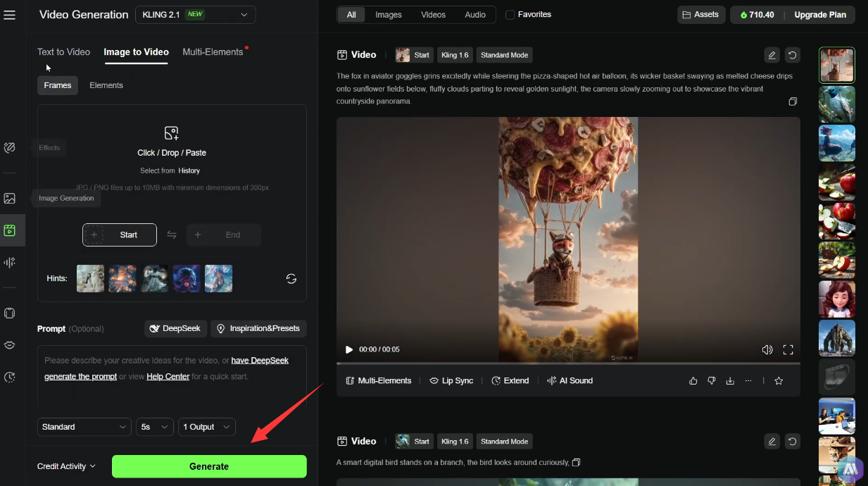
Task: Select the Video Generation sidebar icon
Action: (10, 230)
